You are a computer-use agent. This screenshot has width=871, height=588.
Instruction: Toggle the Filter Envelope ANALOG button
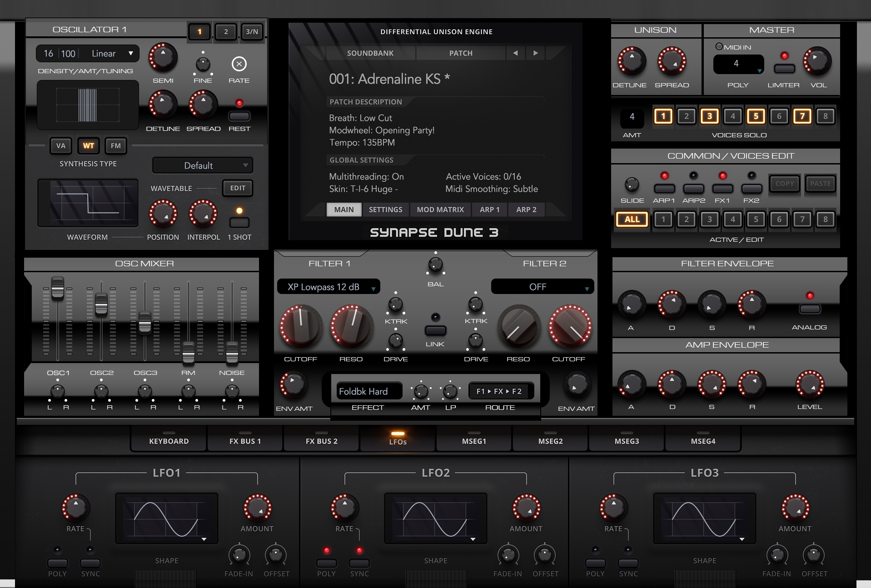pyautogui.click(x=810, y=309)
